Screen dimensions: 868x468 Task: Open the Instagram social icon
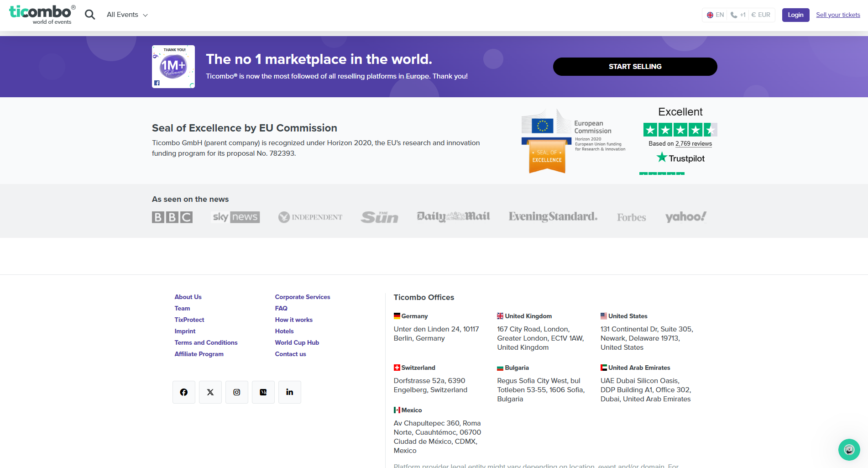point(237,392)
